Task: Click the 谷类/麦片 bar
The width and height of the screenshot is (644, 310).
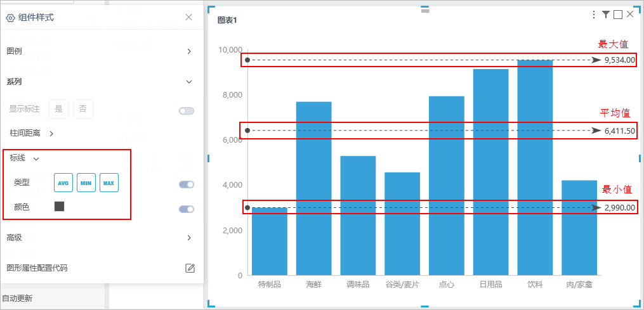Action: 402,224
